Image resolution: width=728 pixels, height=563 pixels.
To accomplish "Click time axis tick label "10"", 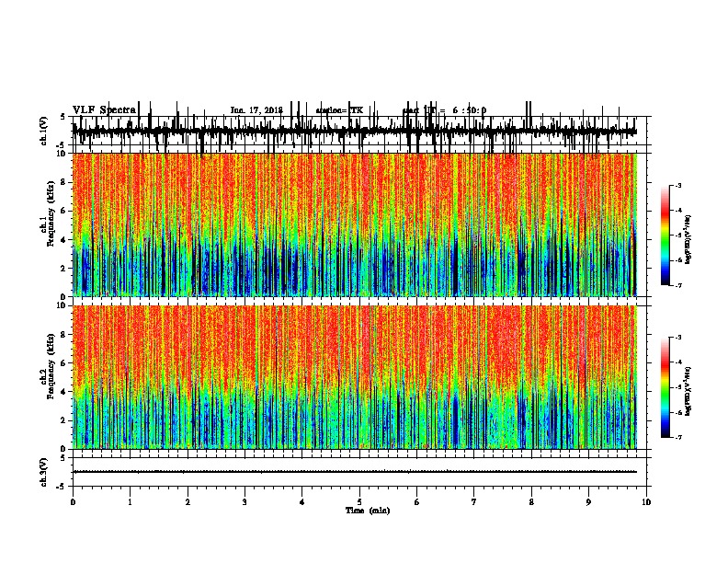I will pyautogui.click(x=646, y=502).
